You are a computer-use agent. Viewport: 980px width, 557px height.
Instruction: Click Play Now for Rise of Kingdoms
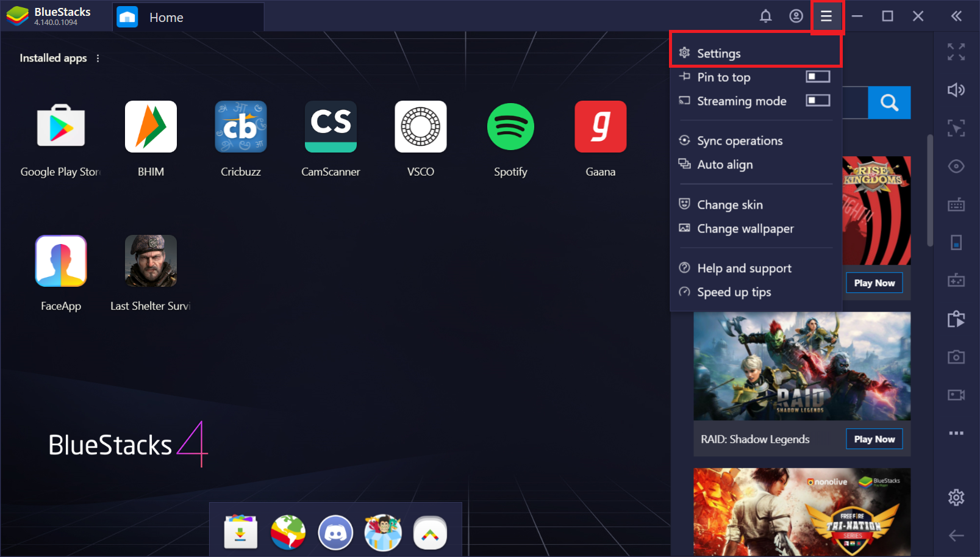(x=874, y=283)
